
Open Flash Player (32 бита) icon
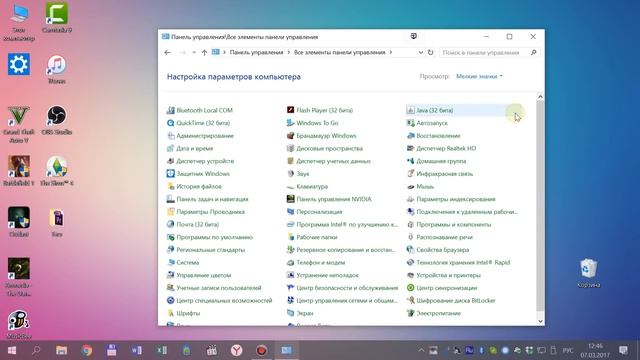(x=290, y=110)
